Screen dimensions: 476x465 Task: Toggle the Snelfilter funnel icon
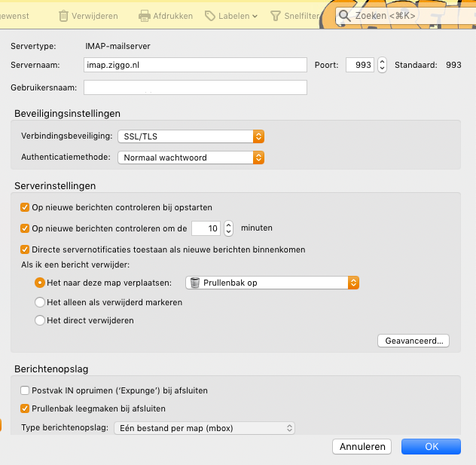tap(275, 16)
